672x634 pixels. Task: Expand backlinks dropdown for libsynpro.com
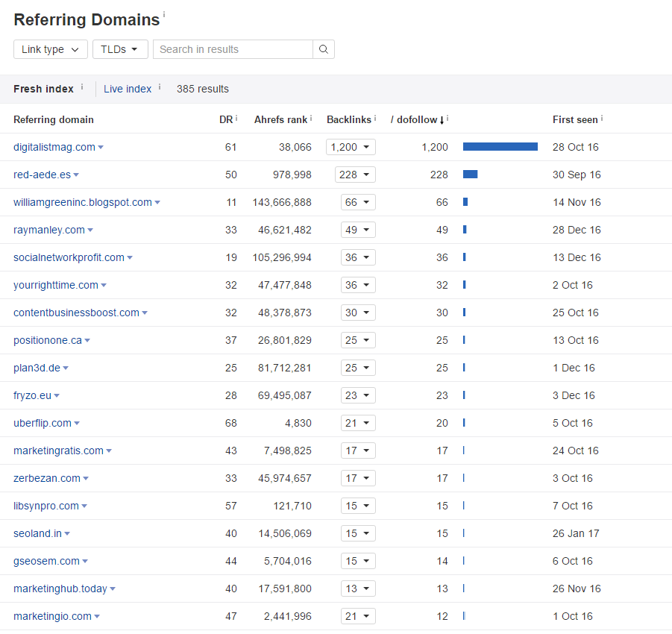pos(358,506)
